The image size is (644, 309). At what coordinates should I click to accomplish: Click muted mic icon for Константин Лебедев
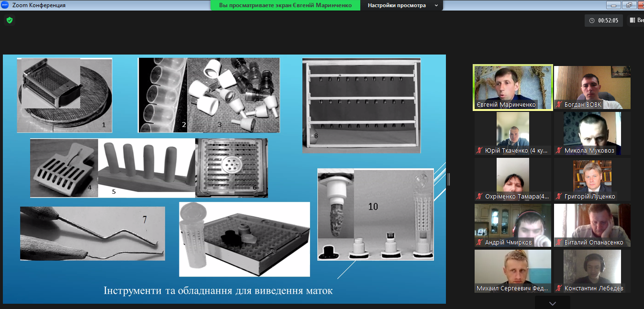click(x=559, y=288)
